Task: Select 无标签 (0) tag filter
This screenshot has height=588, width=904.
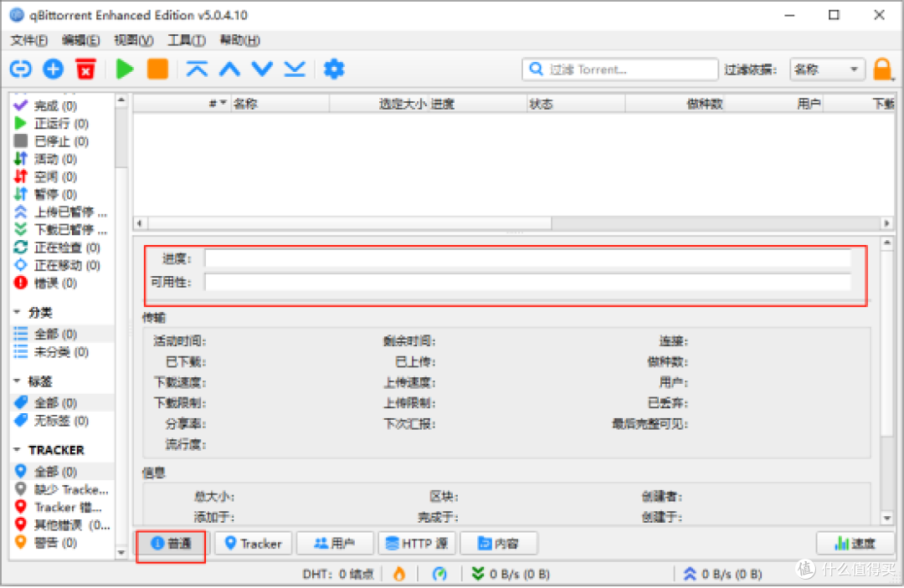Action: tap(61, 421)
